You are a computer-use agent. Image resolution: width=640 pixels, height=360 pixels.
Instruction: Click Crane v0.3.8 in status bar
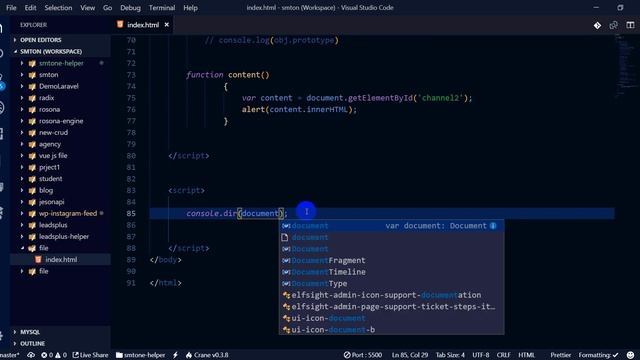pos(207,355)
